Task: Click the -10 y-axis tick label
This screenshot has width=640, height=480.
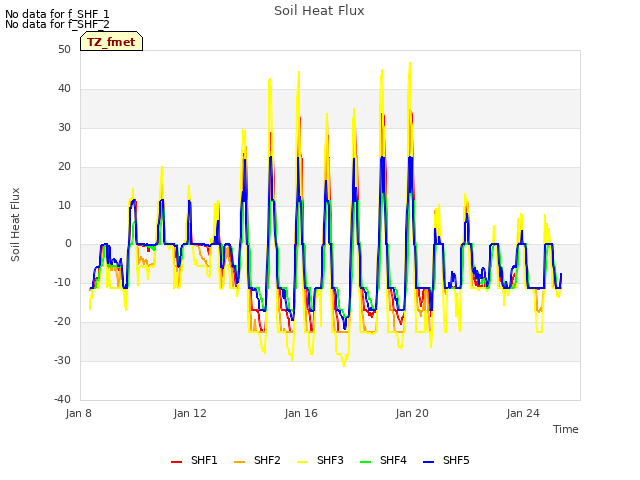Action: pyautogui.click(x=62, y=282)
